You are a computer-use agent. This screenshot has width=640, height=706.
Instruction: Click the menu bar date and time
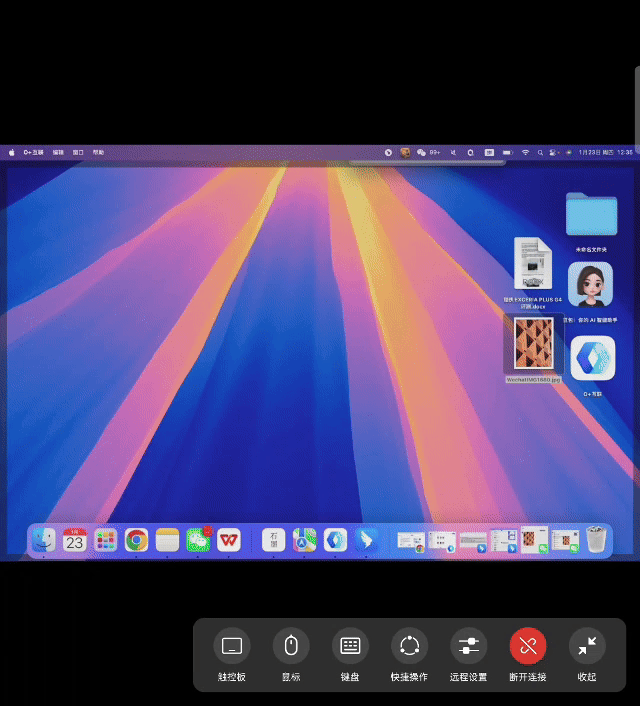tap(605, 153)
